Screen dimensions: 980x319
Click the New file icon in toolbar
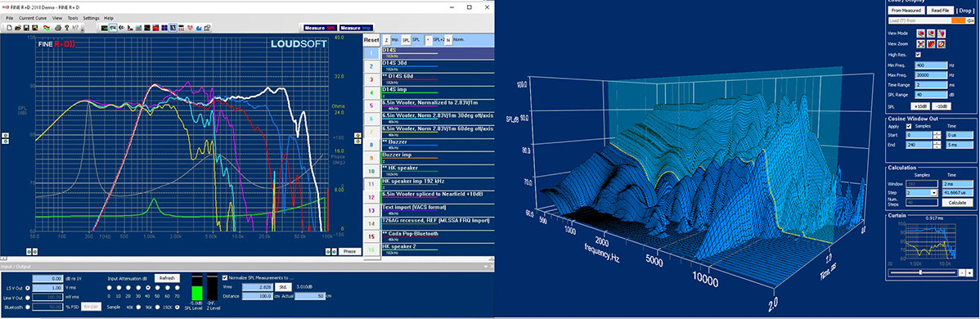9,28
